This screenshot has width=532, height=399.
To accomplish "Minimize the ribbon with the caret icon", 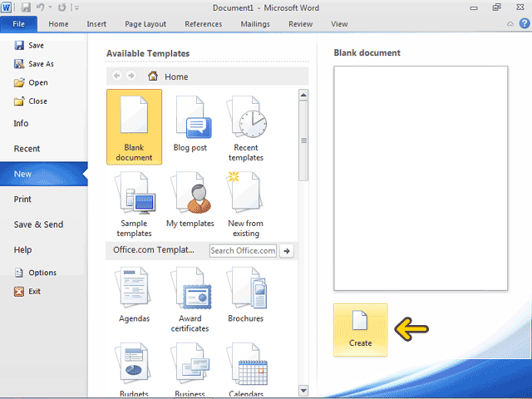I will [x=510, y=24].
